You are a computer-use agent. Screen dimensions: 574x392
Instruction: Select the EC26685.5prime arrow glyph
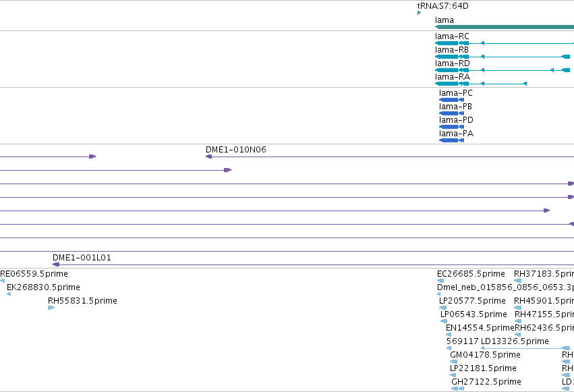440,281
